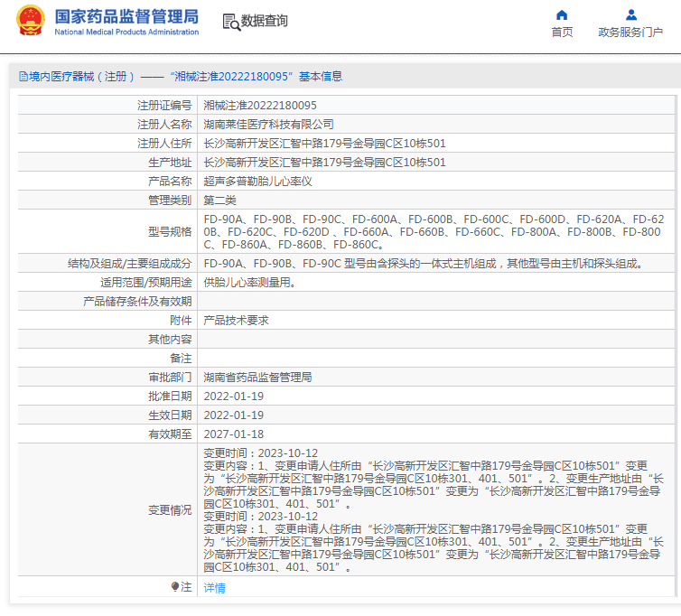Image resolution: width=681 pixels, height=616 pixels.
Task: Click the 变更情况 row label
Action: tap(170, 510)
